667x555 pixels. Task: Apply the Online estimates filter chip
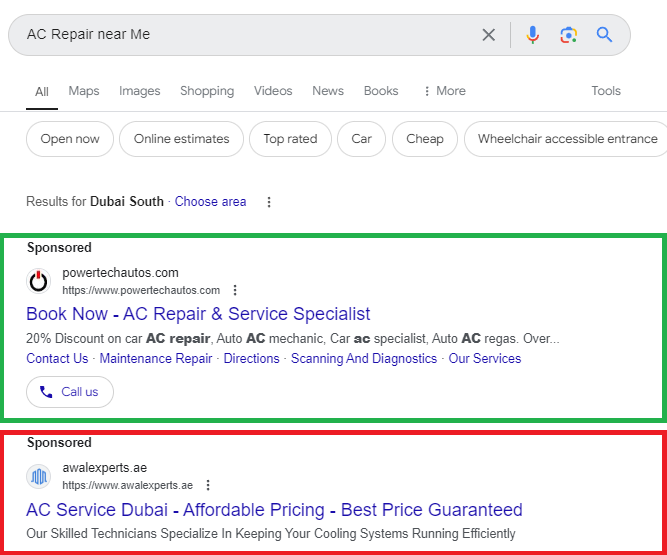click(181, 139)
